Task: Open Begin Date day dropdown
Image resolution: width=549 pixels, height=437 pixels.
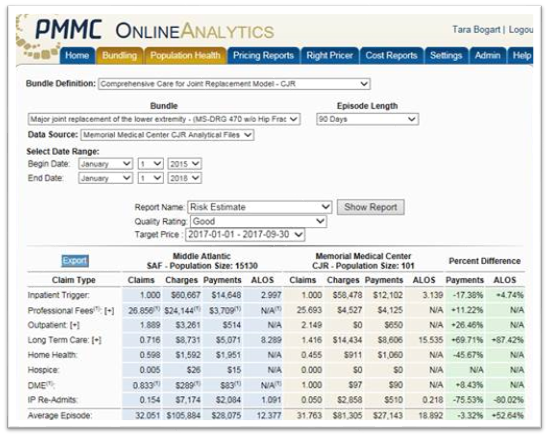Action: point(151,164)
